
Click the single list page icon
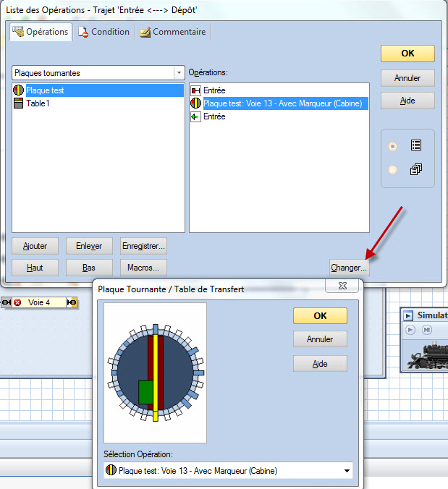[416, 145]
